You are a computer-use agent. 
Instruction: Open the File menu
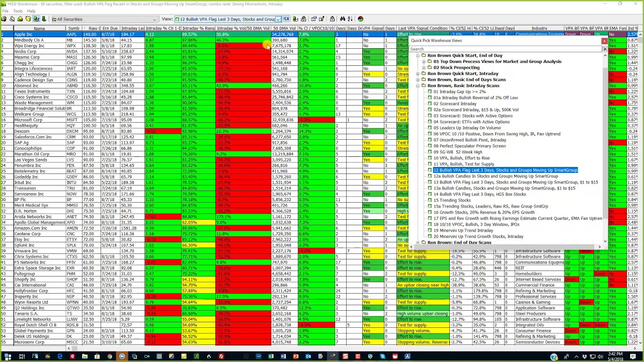[5, 11]
